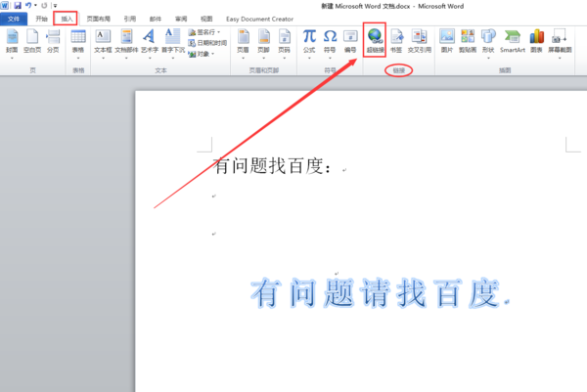Switch to the Page Layout (页面布局) tab
This screenshot has width=587, height=392.
[x=98, y=19]
